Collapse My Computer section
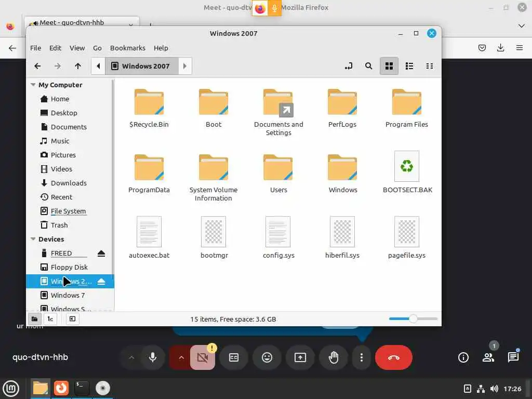 [x=33, y=85]
